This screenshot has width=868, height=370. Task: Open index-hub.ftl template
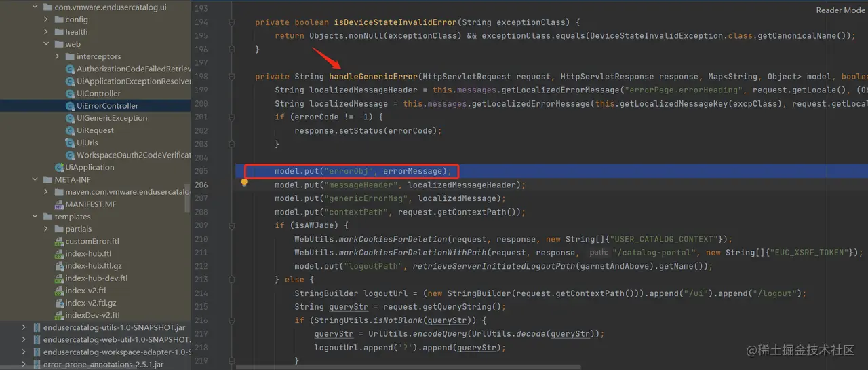pyautogui.click(x=88, y=253)
